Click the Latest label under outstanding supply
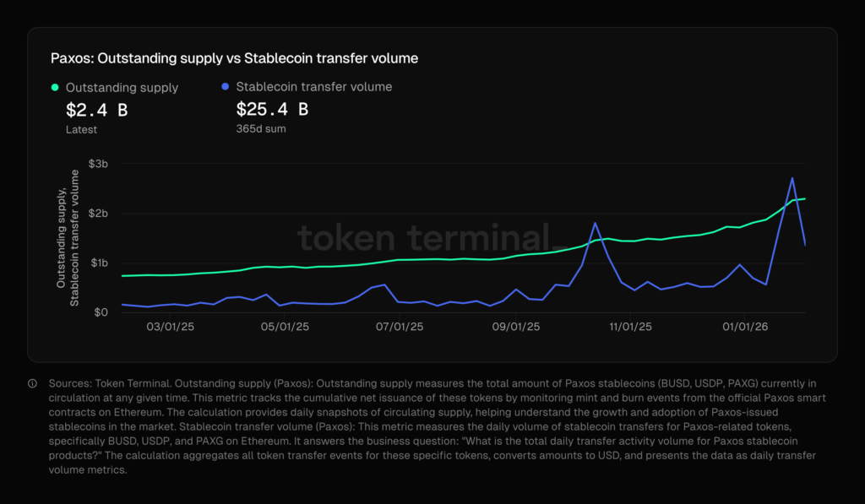This screenshot has height=504, width=865. (81, 130)
